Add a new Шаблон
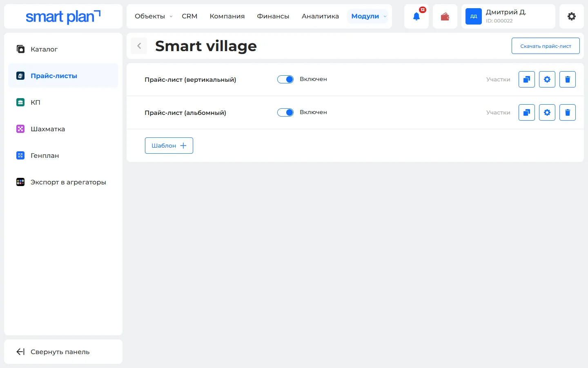 (169, 146)
